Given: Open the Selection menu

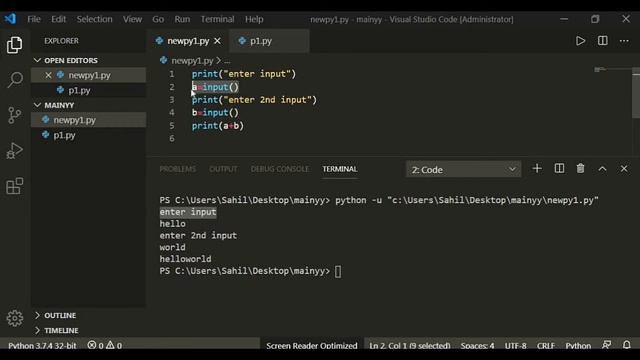Looking at the screenshot, I should coord(94,19).
